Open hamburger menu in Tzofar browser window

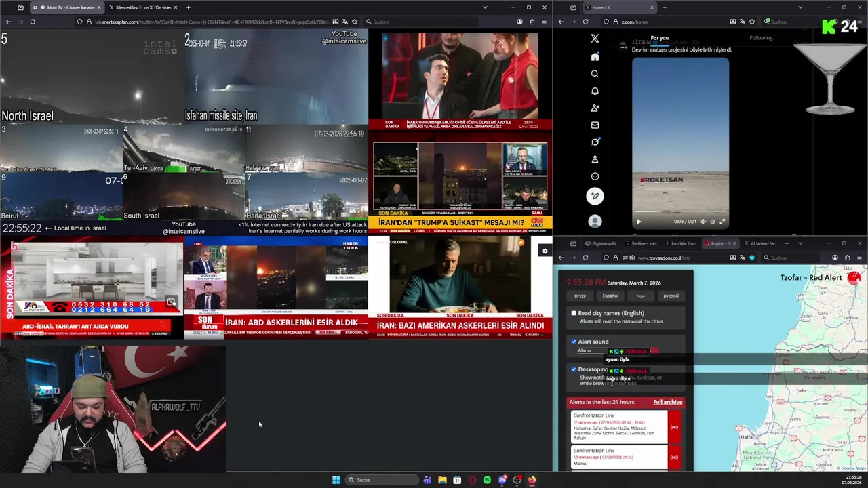859,258
